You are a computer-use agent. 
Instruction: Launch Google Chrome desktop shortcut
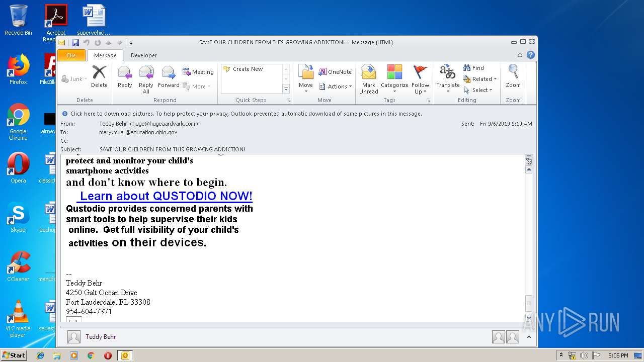pos(18,122)
